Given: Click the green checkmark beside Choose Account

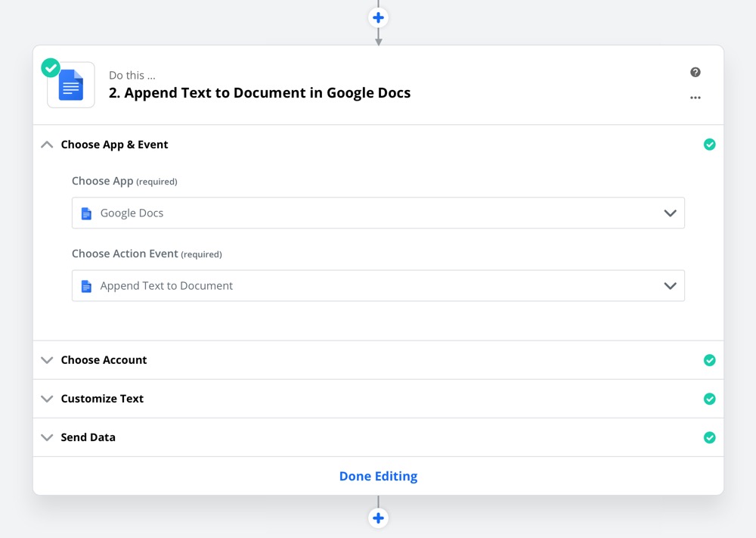Looking at the screenshot, I should [x=709, y=360].
